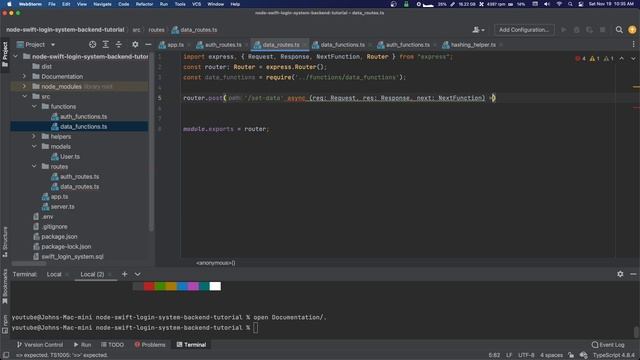Viewport: 640px width, 360px height.
Task: Click Collapse All in Project panel
Action: (118, 44)
